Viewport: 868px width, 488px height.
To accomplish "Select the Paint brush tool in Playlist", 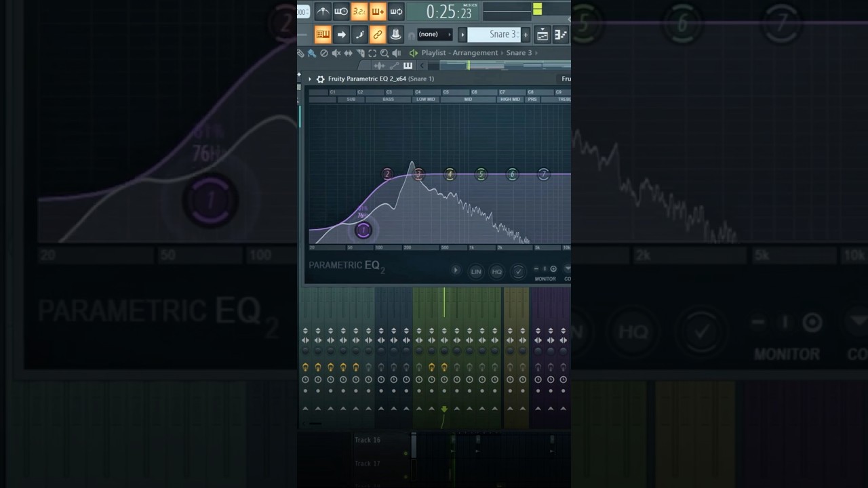I will pyautogui.click(x=312, y=53).
